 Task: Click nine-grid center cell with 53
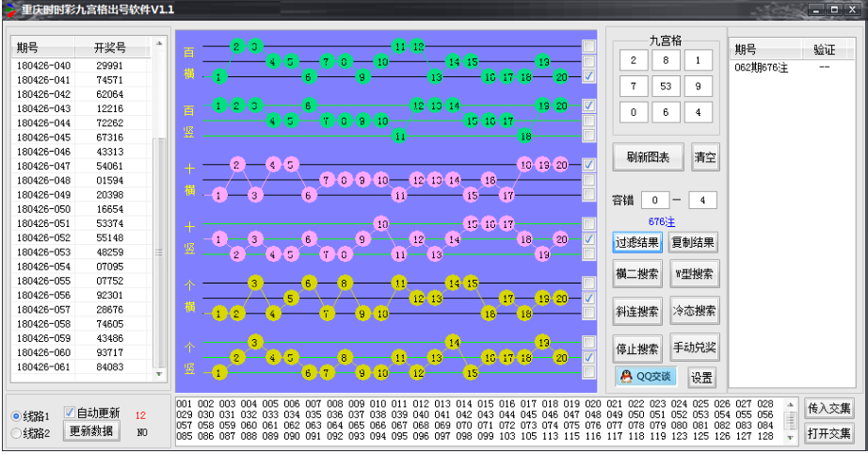(666, 87)
